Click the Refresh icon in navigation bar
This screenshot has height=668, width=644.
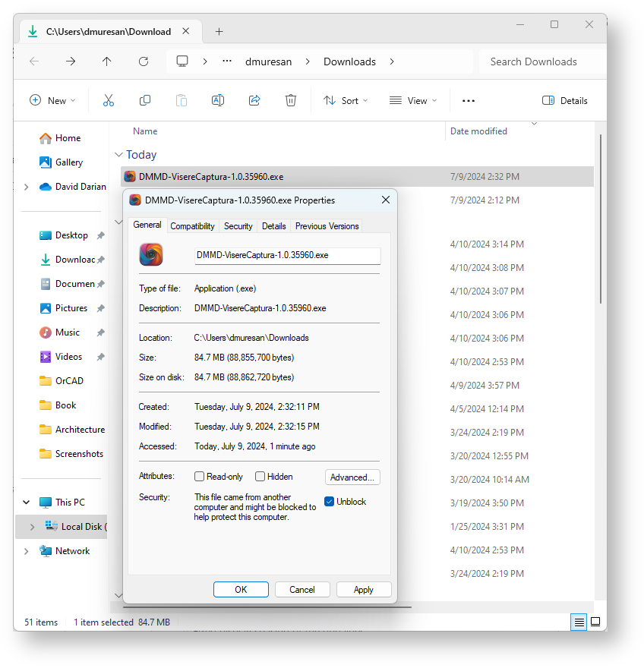pos(144,61)
